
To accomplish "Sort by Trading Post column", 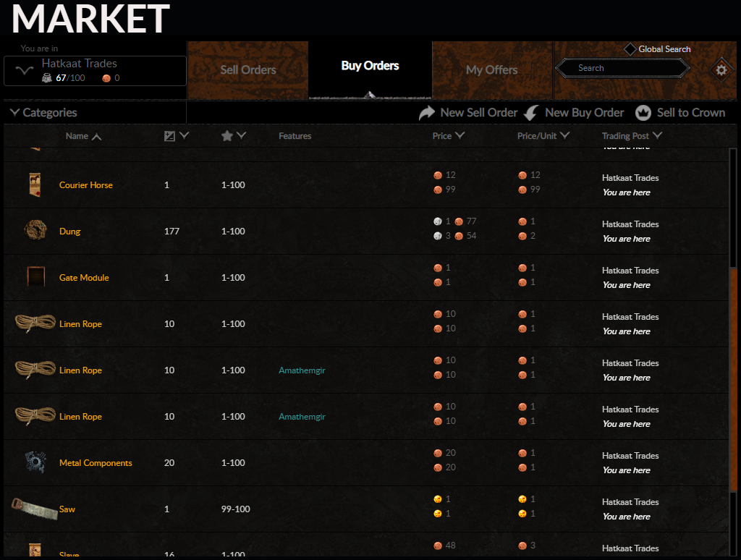I will [632, 136].
